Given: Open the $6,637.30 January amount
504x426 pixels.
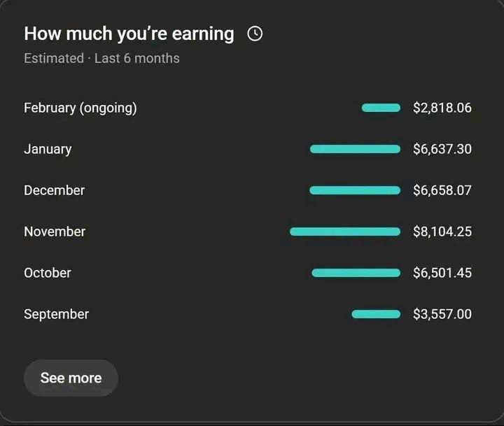Looking at the screenshot, I should coord(442,149).
